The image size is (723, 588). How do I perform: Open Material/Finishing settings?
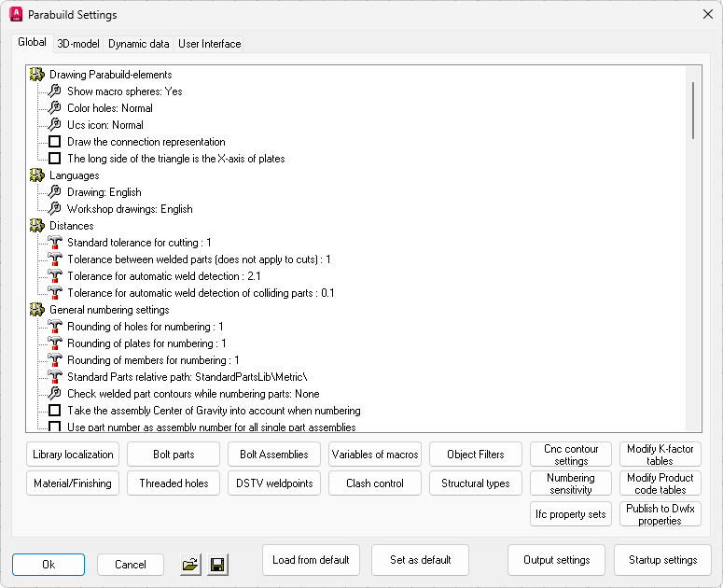pos(73,483)
